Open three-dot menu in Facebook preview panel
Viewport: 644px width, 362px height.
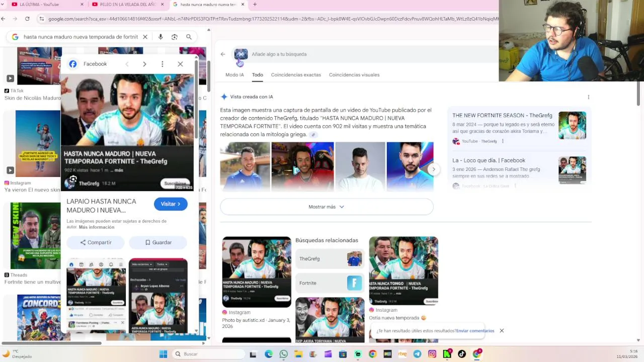tap(162, 64)
